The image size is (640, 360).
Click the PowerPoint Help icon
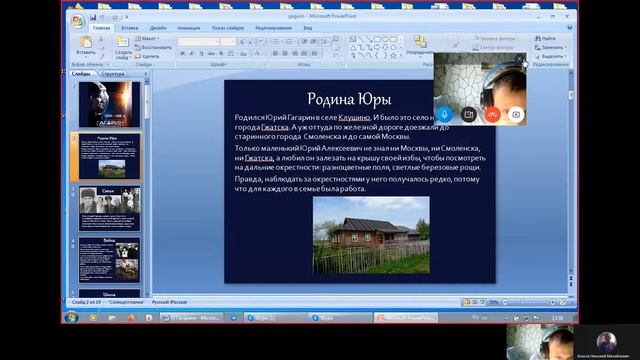point(569,28)
